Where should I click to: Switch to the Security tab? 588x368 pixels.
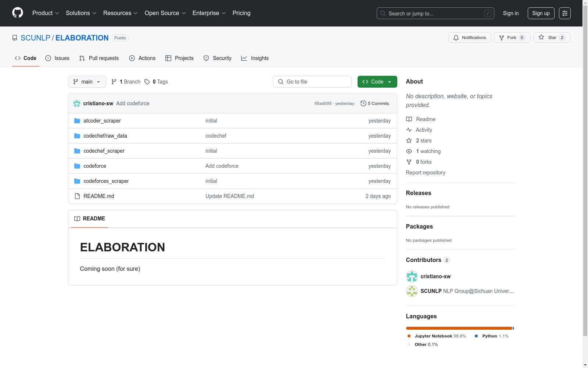click(218, 58)
